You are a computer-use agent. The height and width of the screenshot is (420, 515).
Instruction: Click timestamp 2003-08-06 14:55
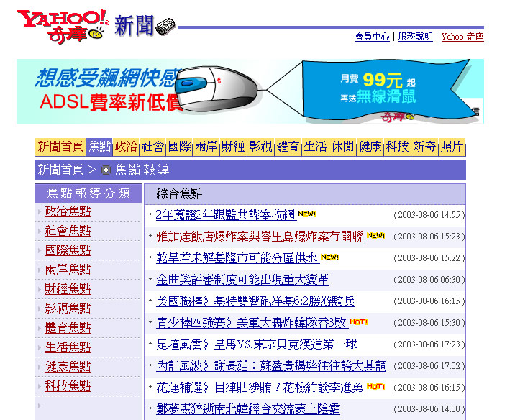click(x=429, y=215)
